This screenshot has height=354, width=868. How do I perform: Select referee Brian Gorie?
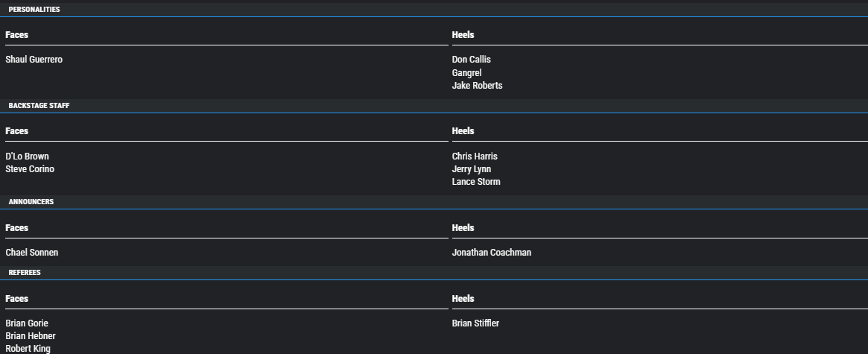(27, 323)
